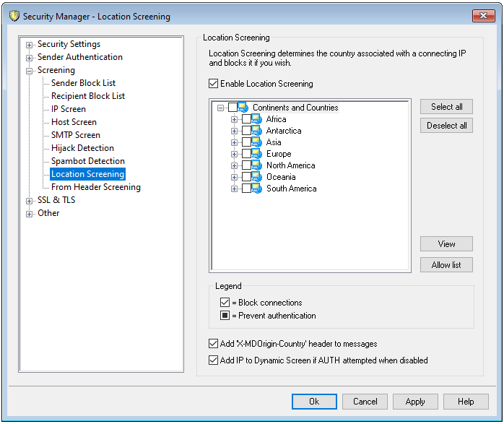Open the Spambot Detection page
This screenshot has width=504, height=424.
(x=87, y=161)
